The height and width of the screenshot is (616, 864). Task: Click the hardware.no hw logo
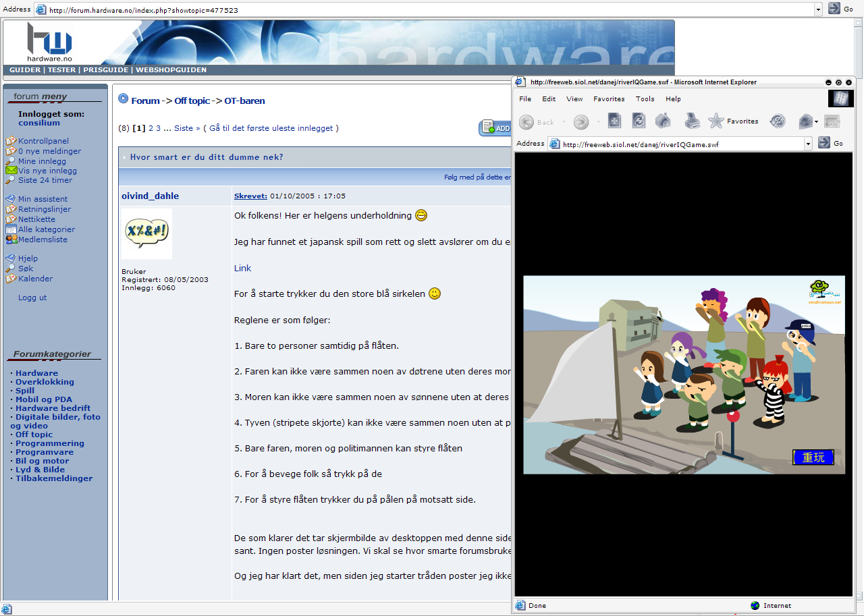click(49, 42)
